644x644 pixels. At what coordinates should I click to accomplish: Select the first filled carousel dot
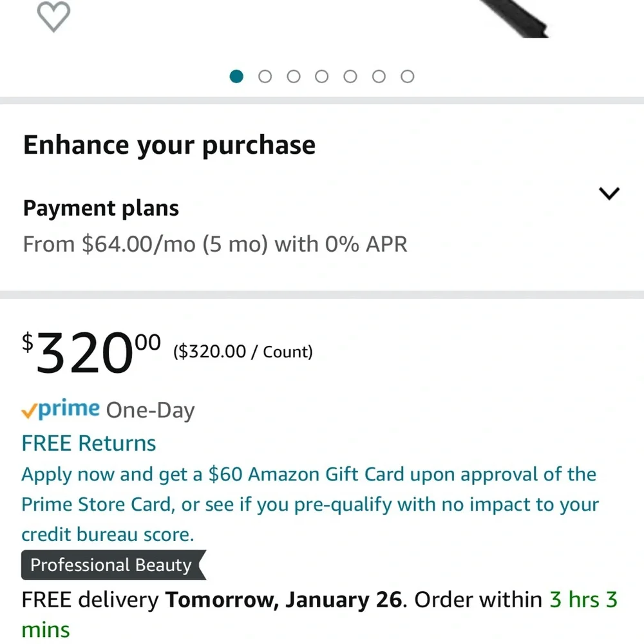click(237, 77)
